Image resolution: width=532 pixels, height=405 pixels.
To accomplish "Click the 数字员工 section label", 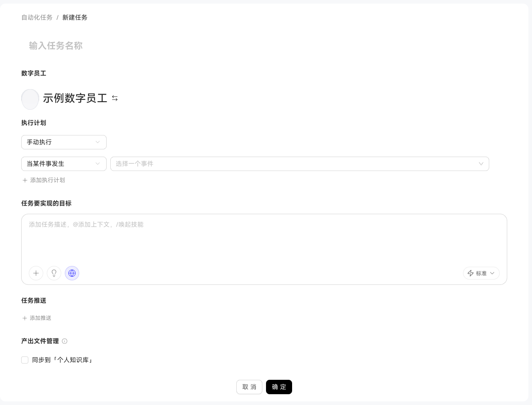I will (x=34, y=73).
